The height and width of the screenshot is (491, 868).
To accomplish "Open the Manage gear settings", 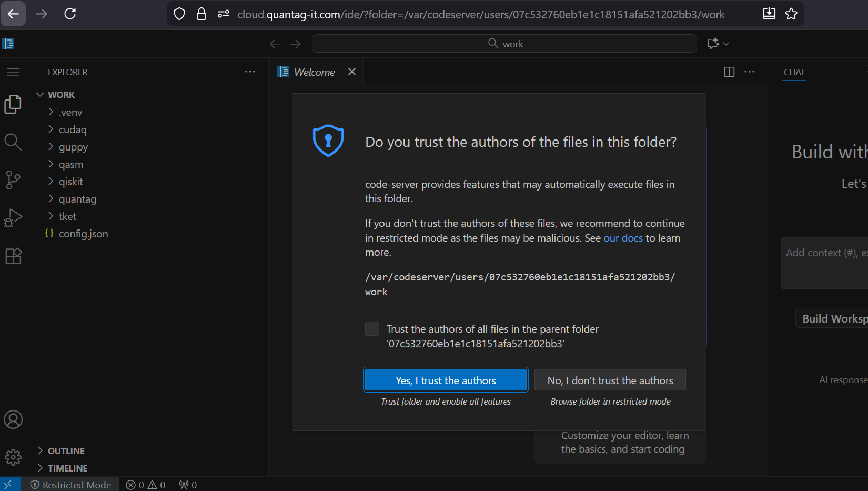I will [x=13, y=457].
